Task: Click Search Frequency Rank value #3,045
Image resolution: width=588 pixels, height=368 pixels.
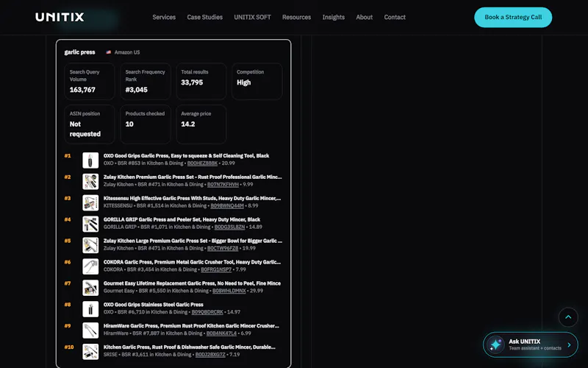Action: click(x=136, y=90)
